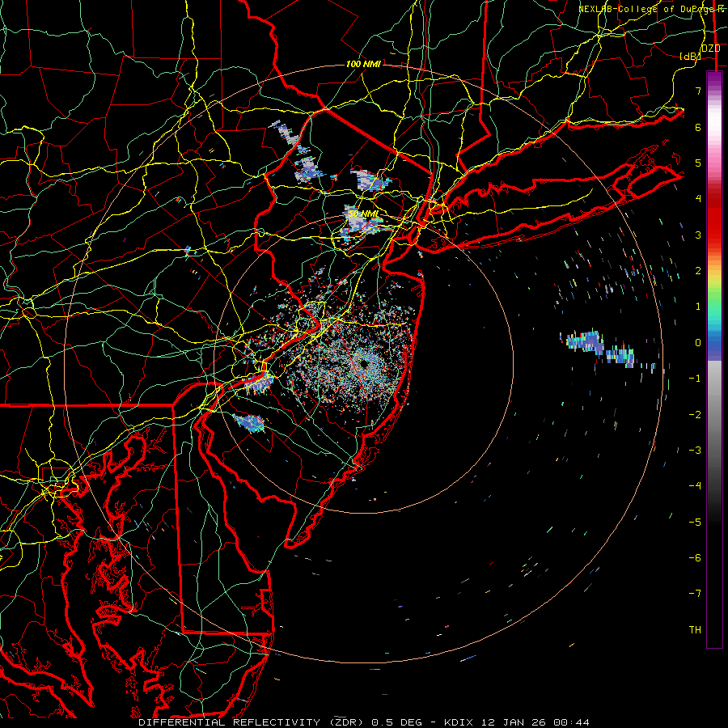Select the 1 dB scale label
The height and width of the screenshot is (728, 728).
click(x=698, y=307)
